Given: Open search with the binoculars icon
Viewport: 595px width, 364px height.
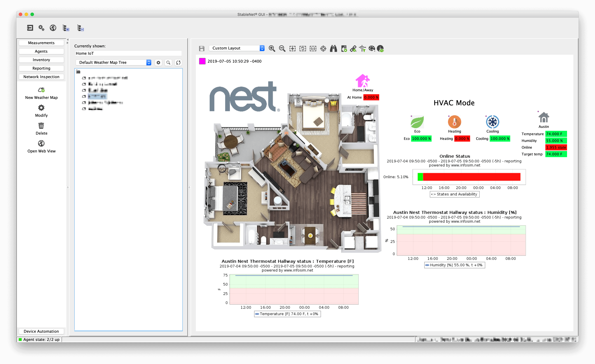Looking at the screenshot, I should pos(334,49).
